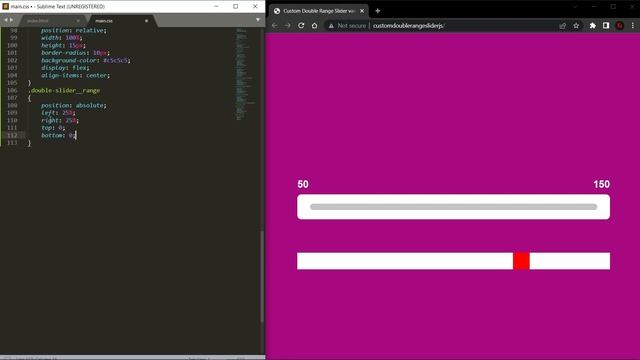Screen dimensions: 640x360
Task: Open a new Chrome tab
Action: coord(378,11)
